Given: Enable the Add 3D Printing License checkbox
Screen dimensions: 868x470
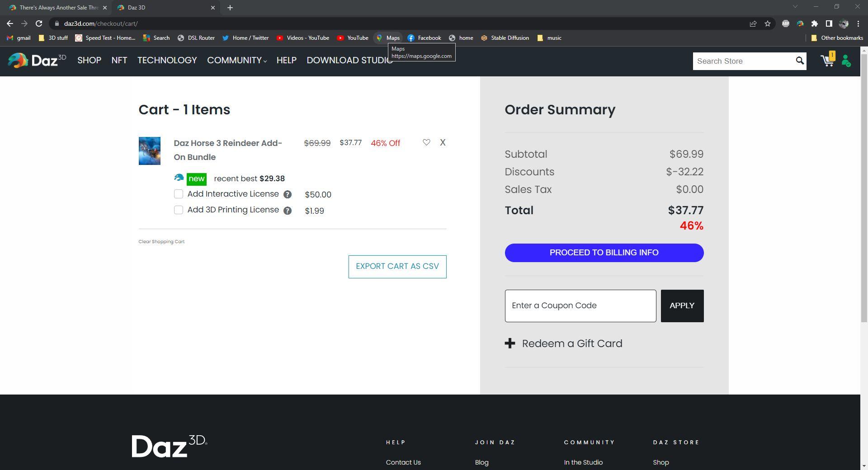Looking at the screenshot, I should pos(179,210).
